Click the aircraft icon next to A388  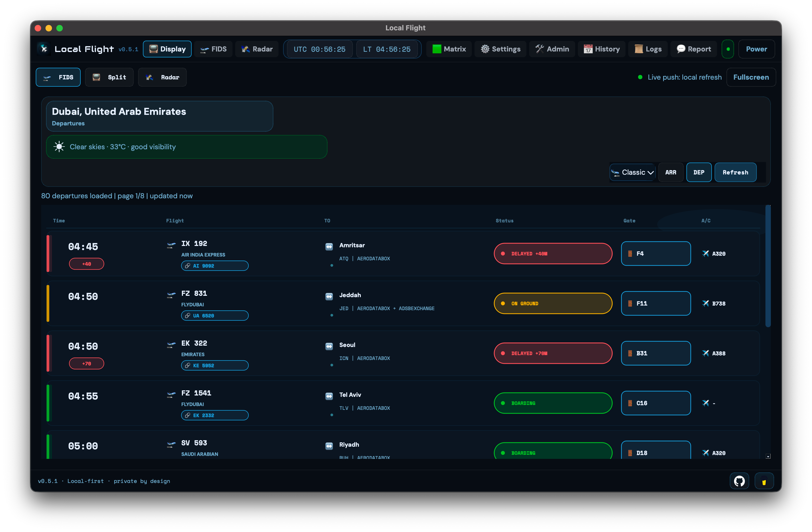[706, 353]
